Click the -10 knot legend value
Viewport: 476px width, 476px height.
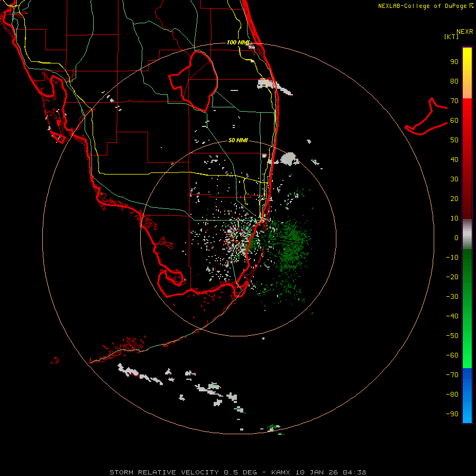tap(452, 258)
